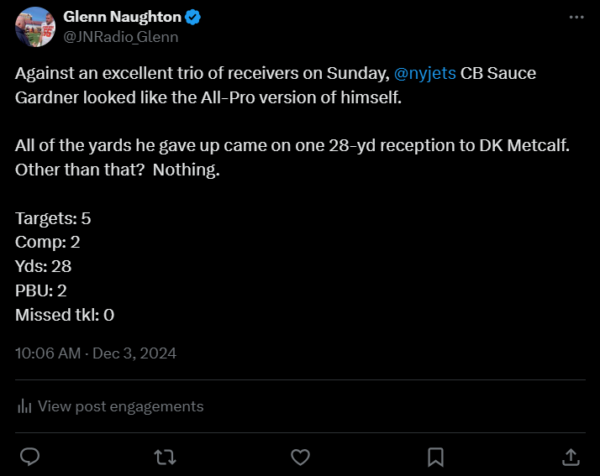
Task: Click the blue verified badge
Action: [189, 17]
